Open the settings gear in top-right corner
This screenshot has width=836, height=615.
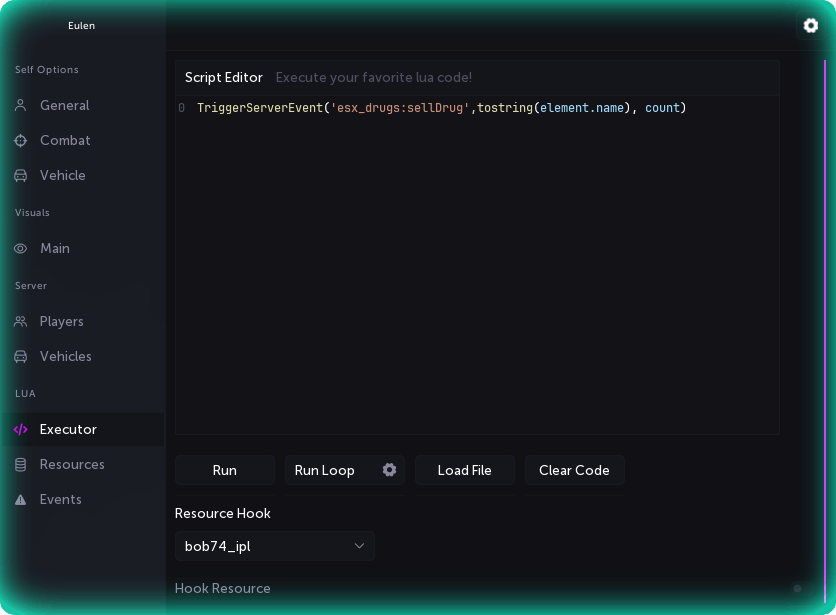[x=811, y=26]
